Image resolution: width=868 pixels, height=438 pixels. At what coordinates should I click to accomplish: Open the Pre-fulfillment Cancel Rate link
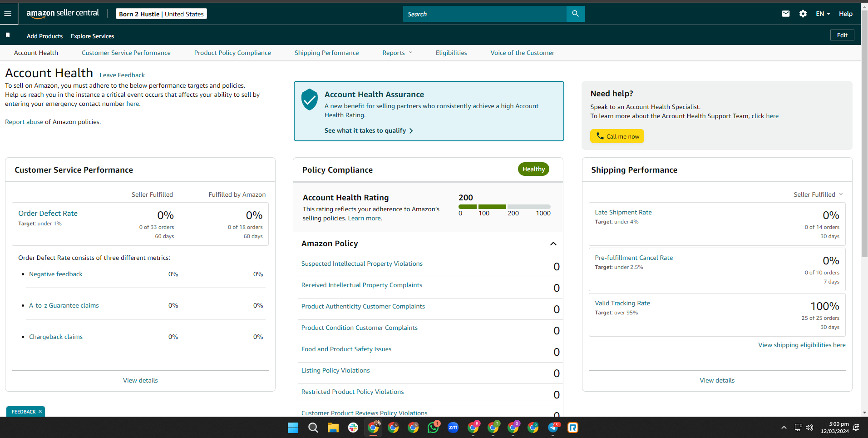(634, 258)
